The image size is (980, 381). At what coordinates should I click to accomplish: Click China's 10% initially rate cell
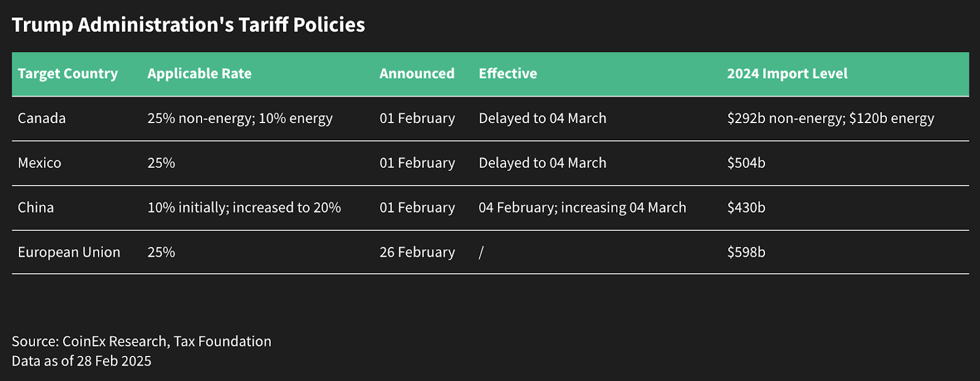click(244, 208)
